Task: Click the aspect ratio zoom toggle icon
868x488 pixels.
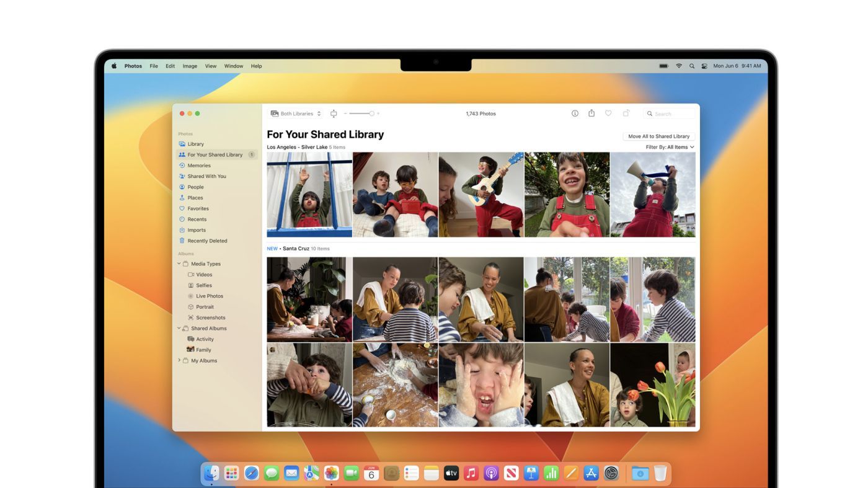Action: (x=334, y=113)
